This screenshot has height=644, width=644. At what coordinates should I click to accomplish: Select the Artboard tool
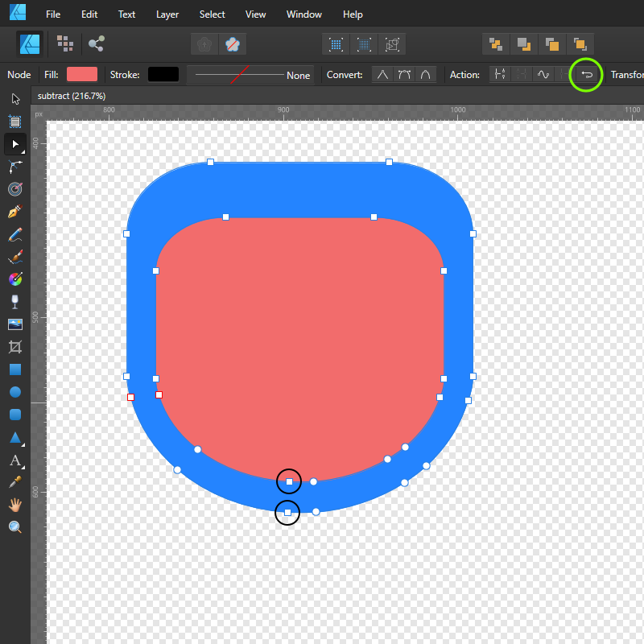14,122
